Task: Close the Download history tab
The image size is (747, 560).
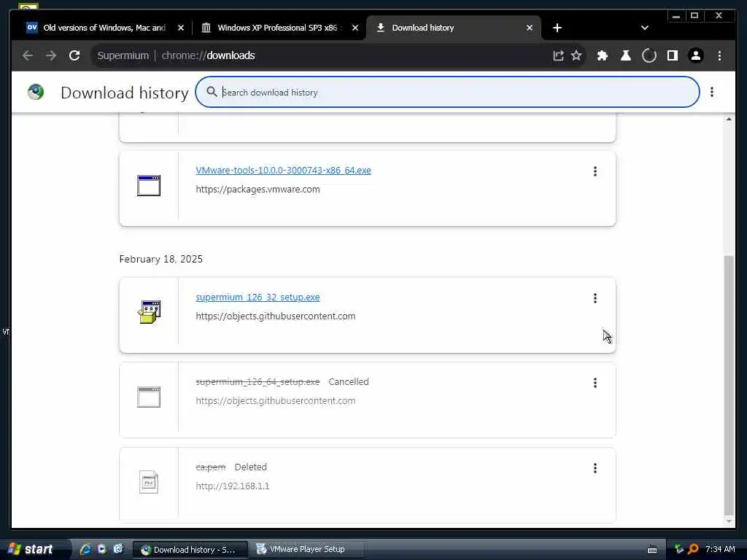Action: click(530, 28)
